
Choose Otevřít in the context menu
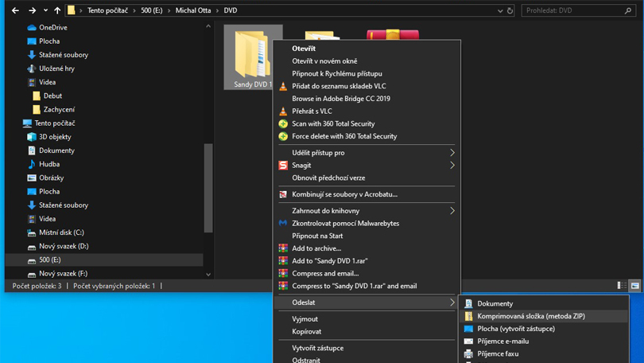[x=304, y=48]
